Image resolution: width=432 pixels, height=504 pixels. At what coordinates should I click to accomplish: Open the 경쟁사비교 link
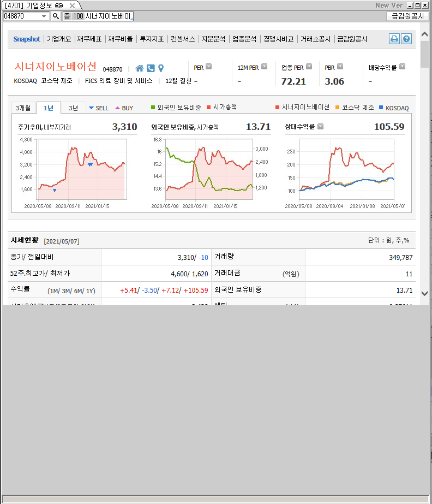pyautogui.click(x=278, y=39)
